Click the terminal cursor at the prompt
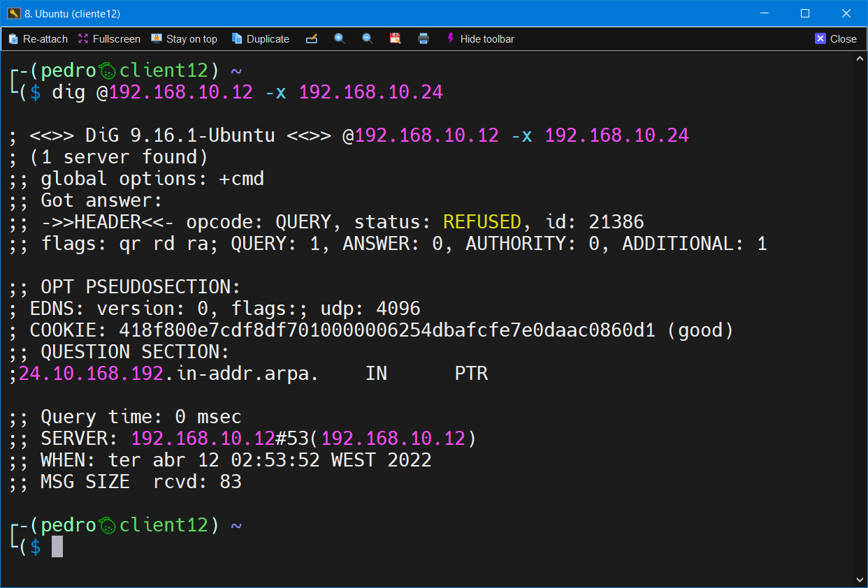Viewport: 868px width, 588px height. click(57, 547)
